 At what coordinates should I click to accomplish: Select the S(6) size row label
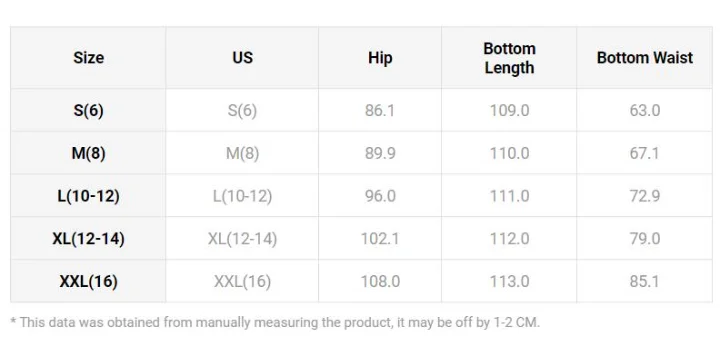pos(88,110)
